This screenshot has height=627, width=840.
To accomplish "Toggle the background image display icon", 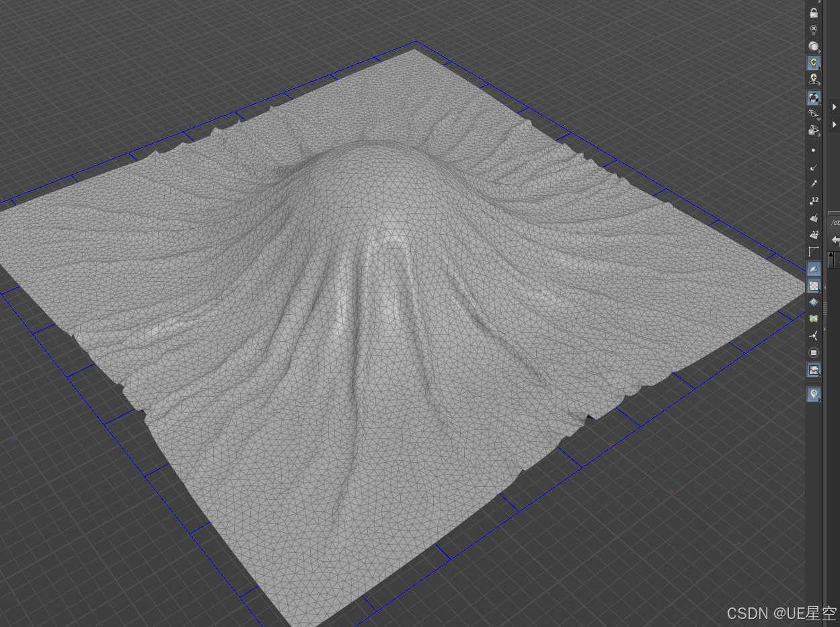I will pos(814,369).
